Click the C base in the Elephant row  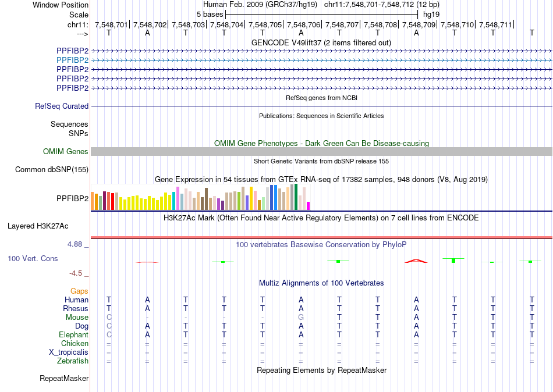[x=109, y=334]
